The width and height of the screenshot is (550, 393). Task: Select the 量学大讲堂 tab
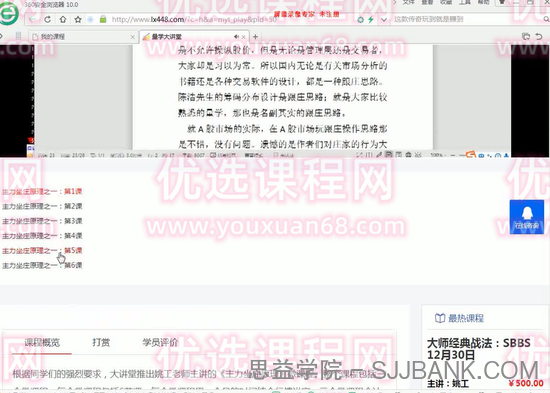point(194,36)
